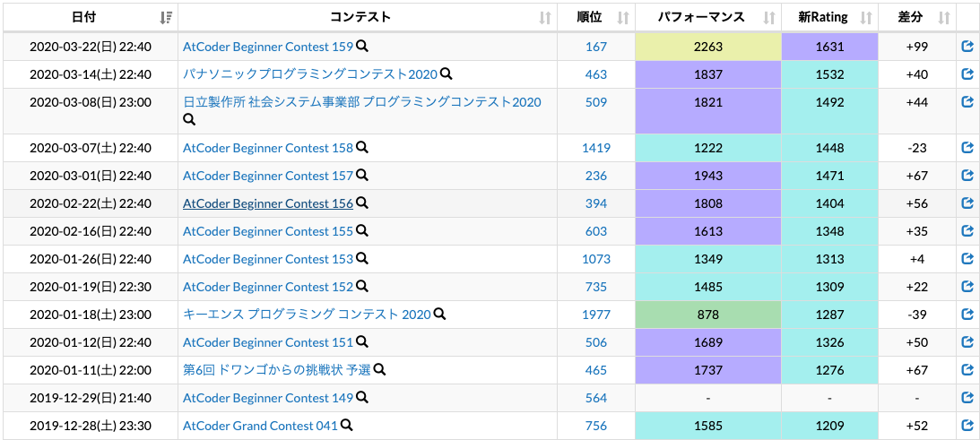Sort table by コンテスト column header
980x440 pixels.
(x=368, y=18)
